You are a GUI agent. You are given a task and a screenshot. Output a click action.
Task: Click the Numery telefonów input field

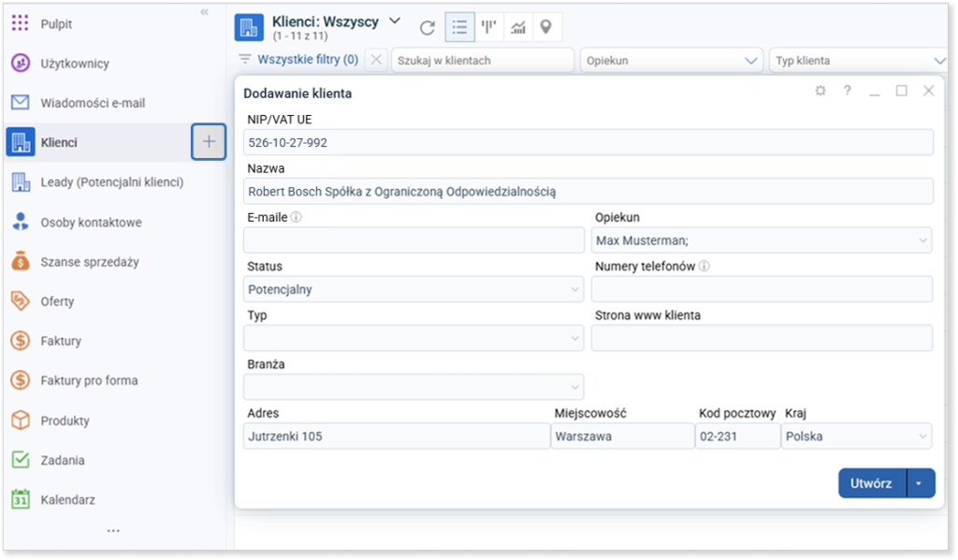coord(762,290)
